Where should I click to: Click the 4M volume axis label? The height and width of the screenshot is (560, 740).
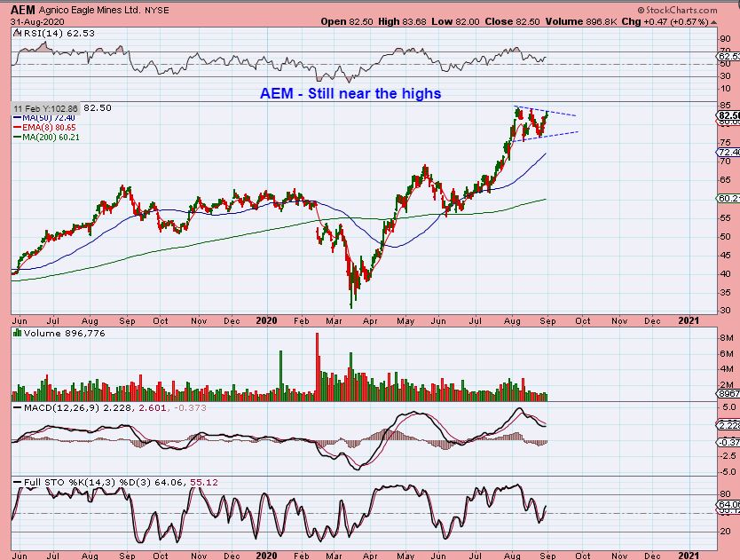pos(727,369)
